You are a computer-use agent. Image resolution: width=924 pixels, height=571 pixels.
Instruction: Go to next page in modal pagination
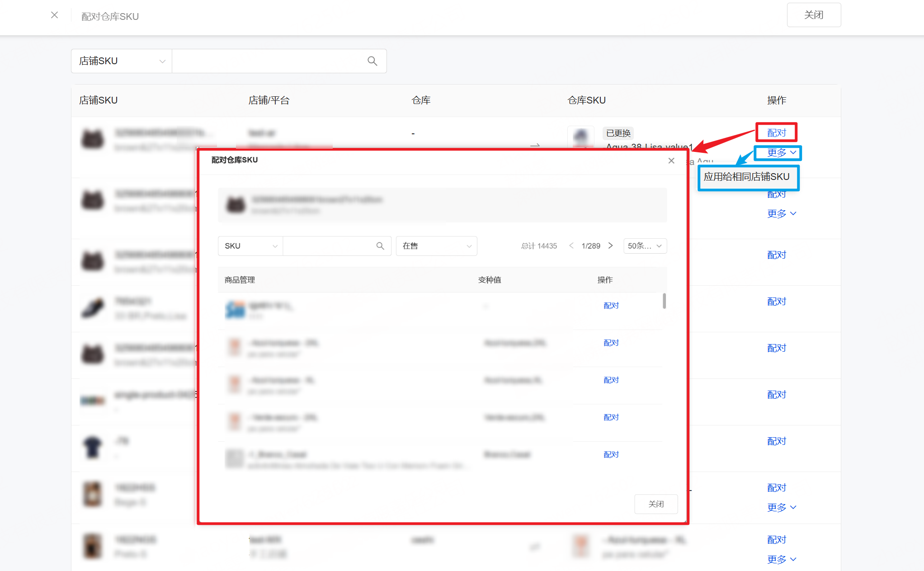[611, 245]
